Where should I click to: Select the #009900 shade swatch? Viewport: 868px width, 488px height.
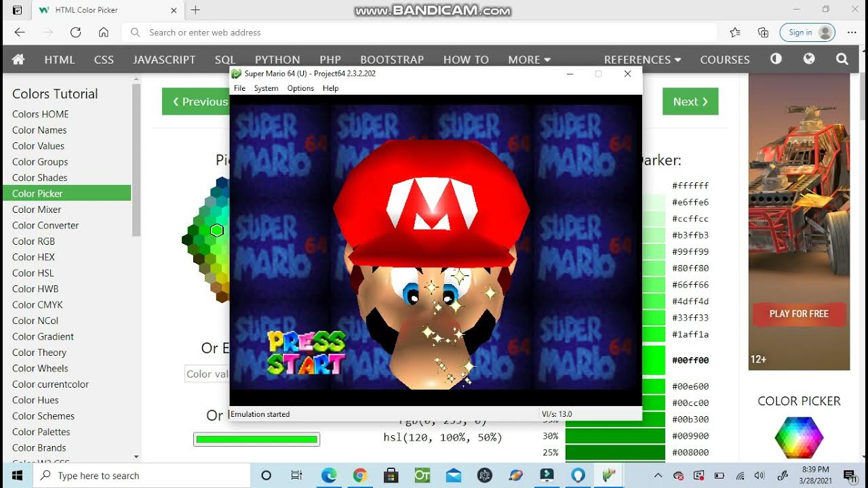[x=615, y=436]
